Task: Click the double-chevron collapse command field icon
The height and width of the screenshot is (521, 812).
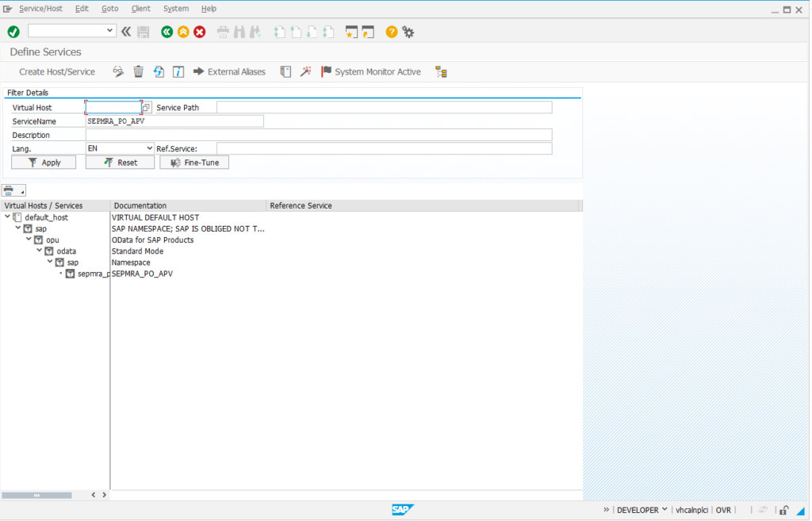Action: point(126,32)
